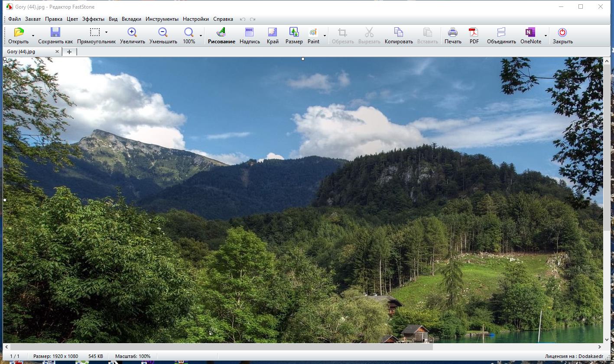Expand the Открыть dropdown arrow
Screen dimensions: 614x364
(x=33, y=35)
